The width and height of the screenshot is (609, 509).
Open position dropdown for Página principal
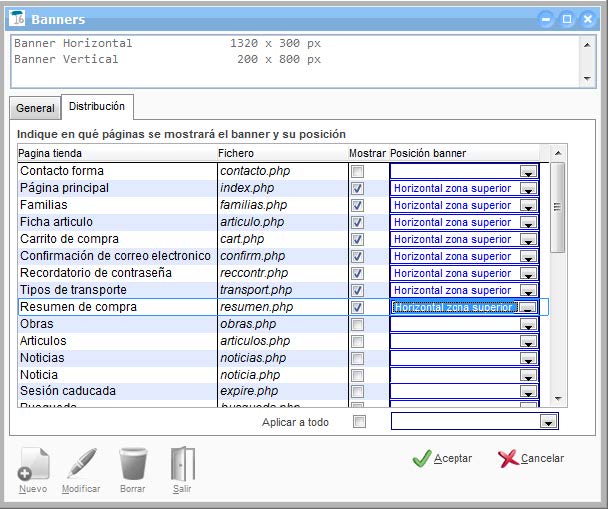[528, 188]
